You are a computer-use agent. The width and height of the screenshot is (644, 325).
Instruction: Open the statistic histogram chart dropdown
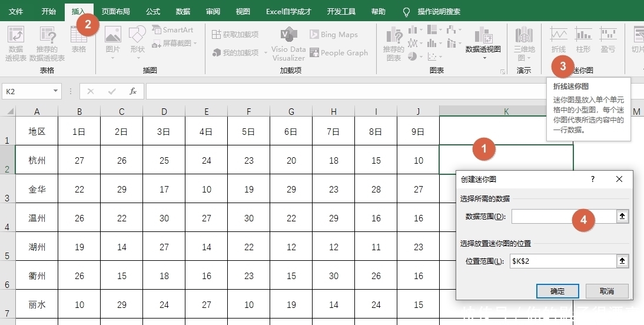tap(434, 43)
